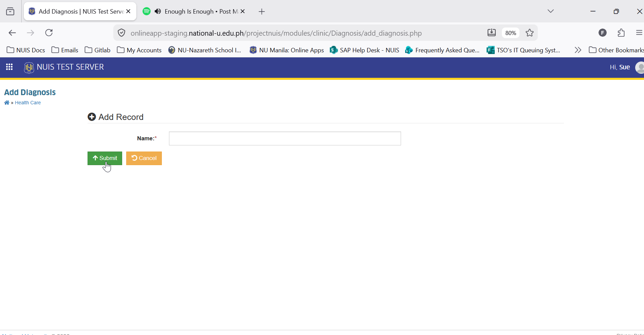Open Firefox account profile icon

(603, 33)
